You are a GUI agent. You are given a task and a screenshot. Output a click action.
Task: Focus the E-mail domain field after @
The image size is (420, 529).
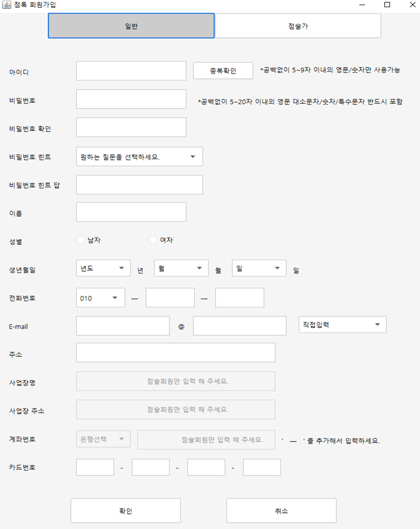[240, 326]
